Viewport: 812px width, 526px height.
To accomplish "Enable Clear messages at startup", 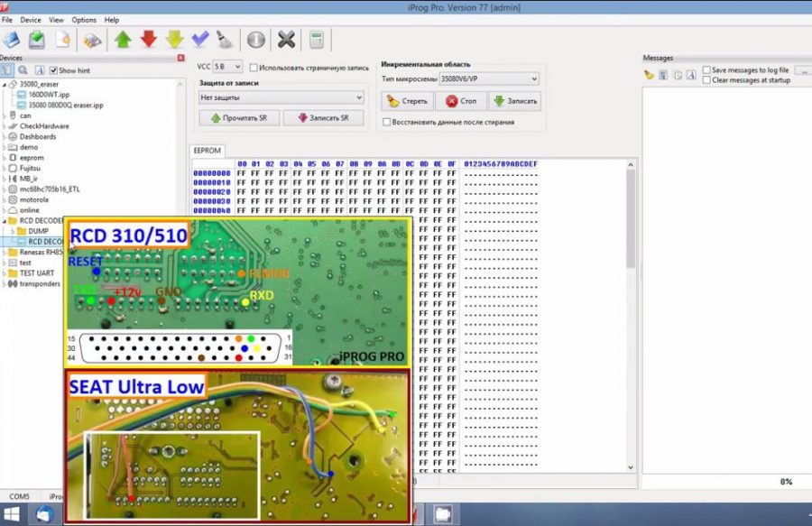I will point(706,79).
